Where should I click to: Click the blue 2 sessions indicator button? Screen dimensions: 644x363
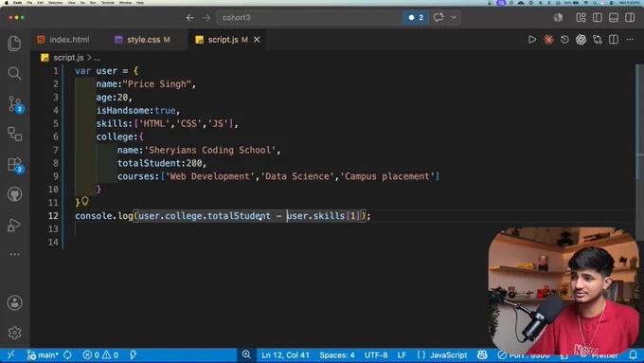pos(416,18)
